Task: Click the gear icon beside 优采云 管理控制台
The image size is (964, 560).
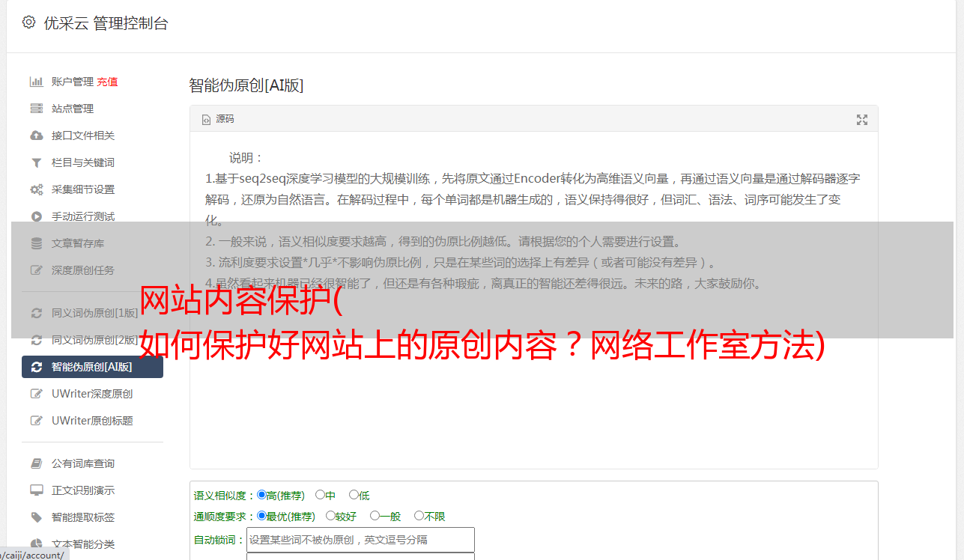Action: 28,22
